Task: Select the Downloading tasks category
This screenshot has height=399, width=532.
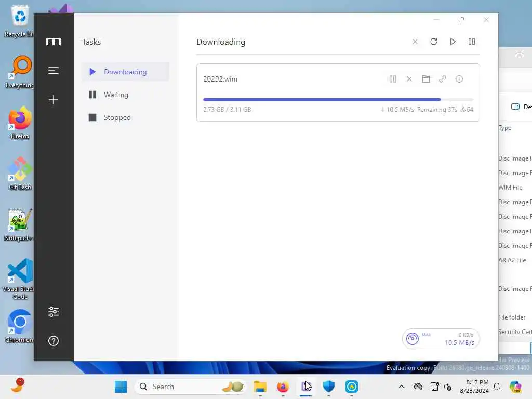Action: pyautogui.click(x=125, y=72)
